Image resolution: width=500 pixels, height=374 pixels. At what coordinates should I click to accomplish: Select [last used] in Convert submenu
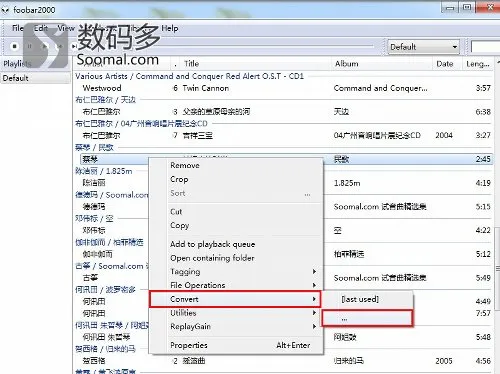coord(367,299)
